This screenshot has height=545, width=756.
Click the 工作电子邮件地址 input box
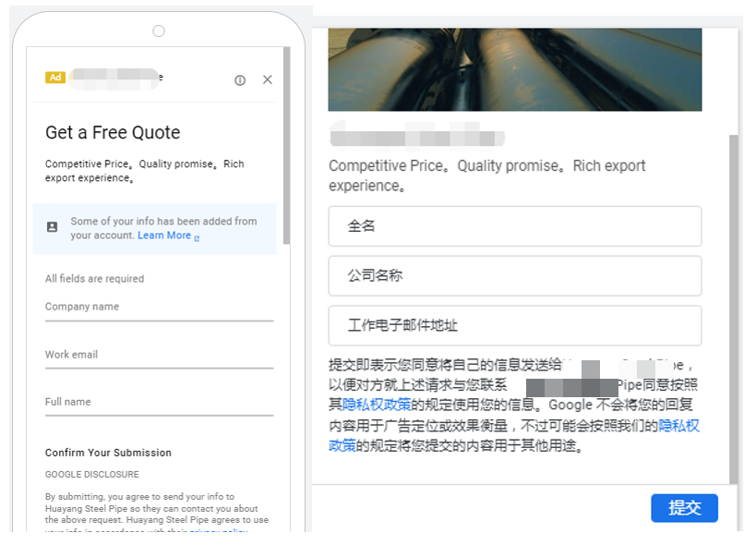click(x=514, y=325)
